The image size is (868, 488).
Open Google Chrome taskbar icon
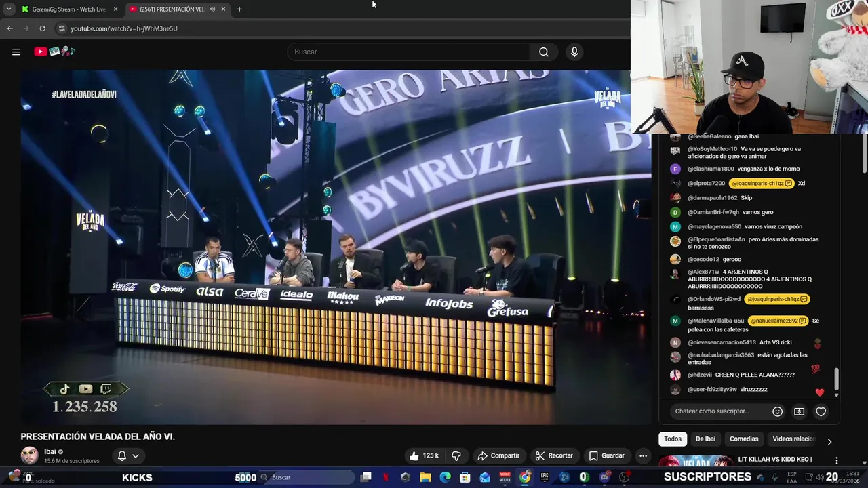[525, 477]
